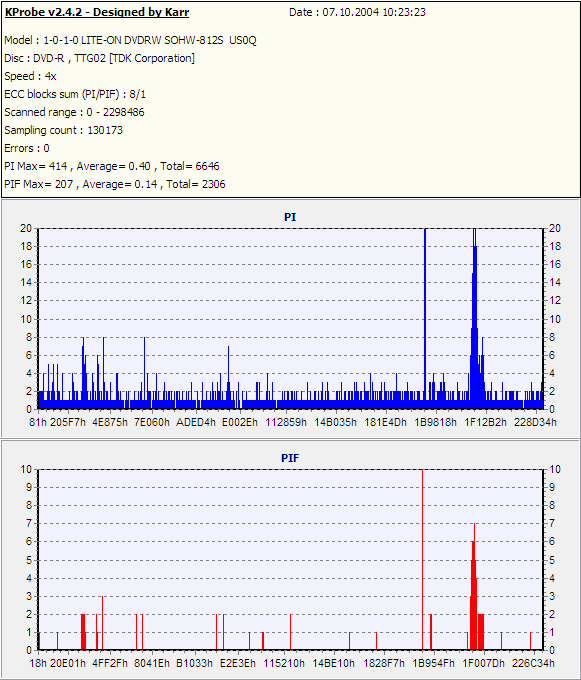
Task: Click the PIF chart title
Action: coord(290,458)
